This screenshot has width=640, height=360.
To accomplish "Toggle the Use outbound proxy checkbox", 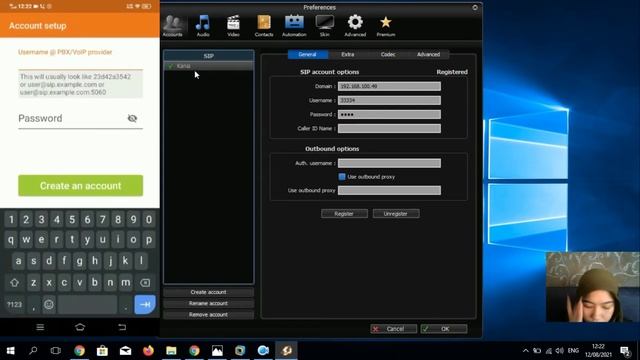I will pyautogui.click(x=342, y=177).
